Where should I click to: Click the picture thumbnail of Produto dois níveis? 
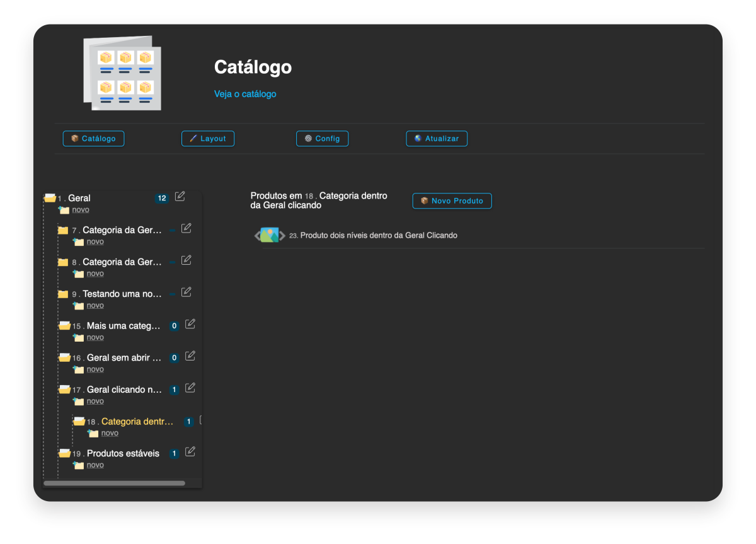click(x=270, y=234)
